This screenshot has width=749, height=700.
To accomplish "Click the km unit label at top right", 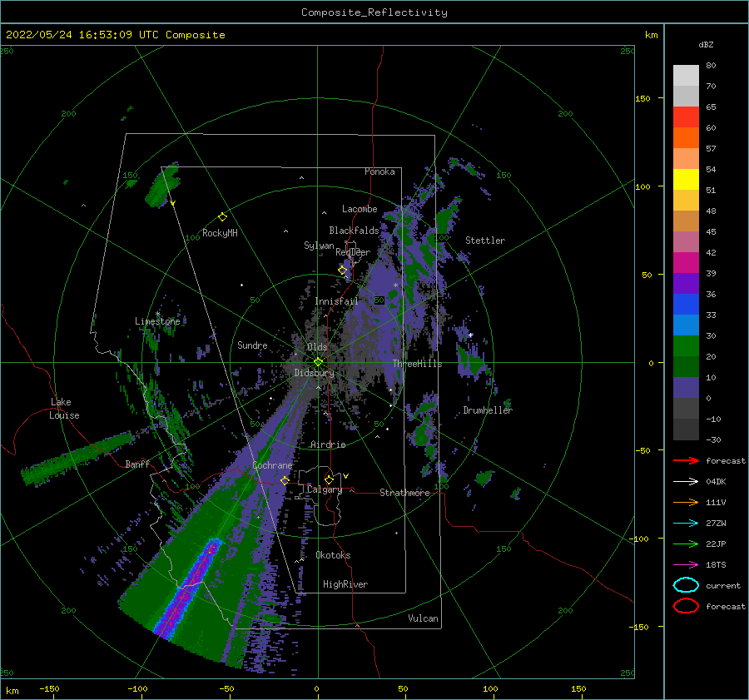I will pyautogui.click(x=651, y=35).
